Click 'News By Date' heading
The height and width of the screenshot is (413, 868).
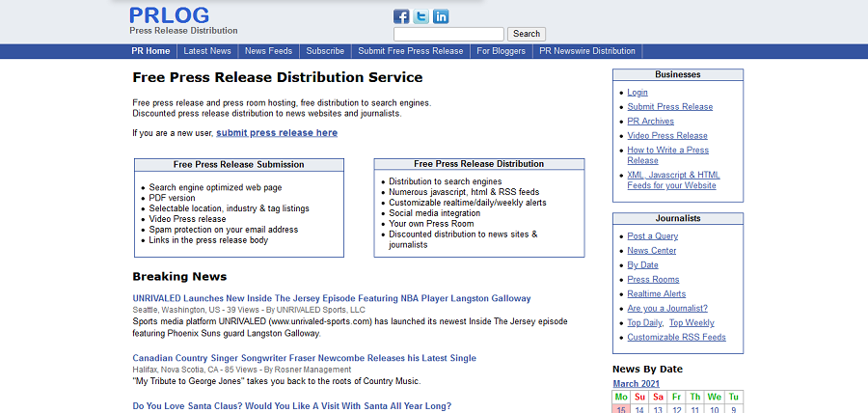[x=647, y=370]
